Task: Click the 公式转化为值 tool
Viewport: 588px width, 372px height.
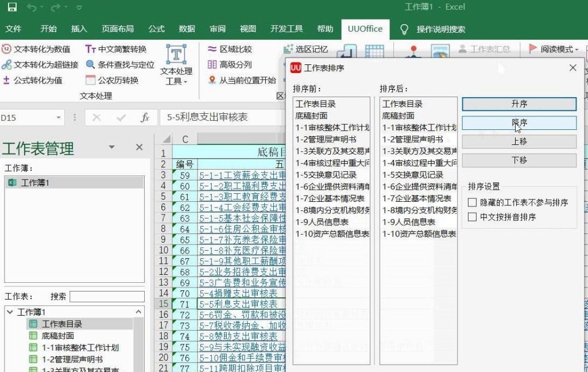Action: click(33, 80)
